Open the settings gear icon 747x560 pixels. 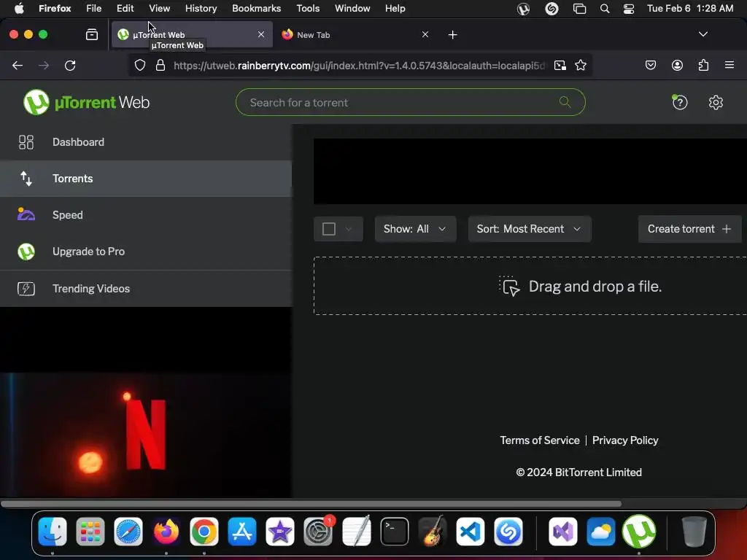(716, 102)
